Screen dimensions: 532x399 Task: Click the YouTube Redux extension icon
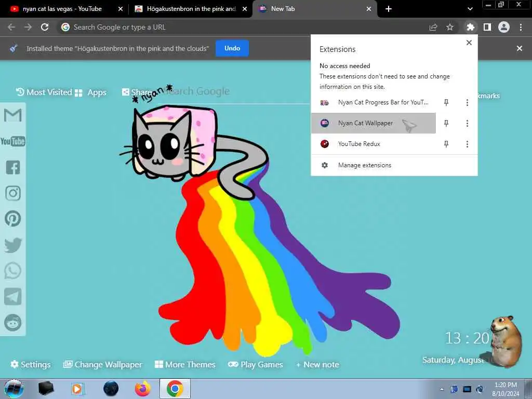[325, 144]
